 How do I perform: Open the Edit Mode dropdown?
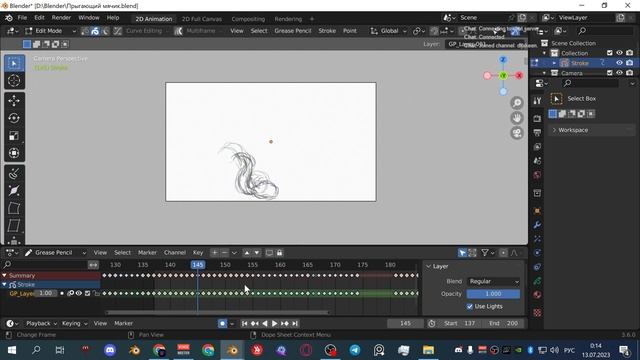pos(50,31)
